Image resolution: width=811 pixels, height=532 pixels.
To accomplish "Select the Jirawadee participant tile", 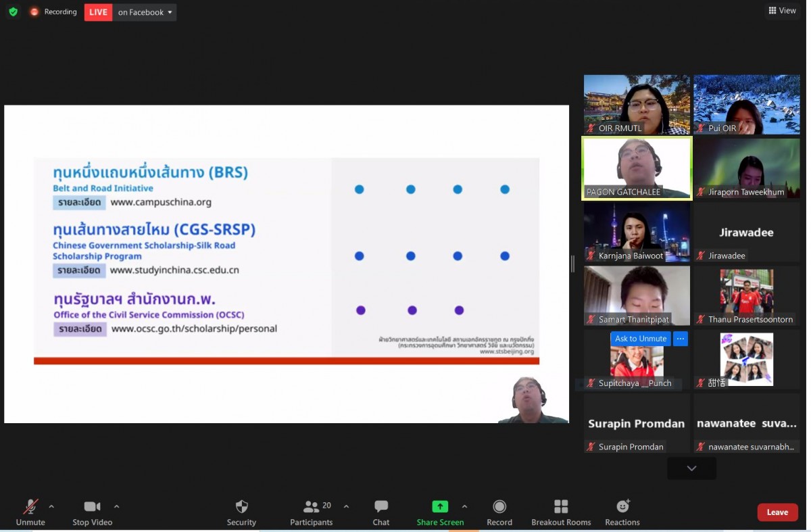I will tap(746, 232).
